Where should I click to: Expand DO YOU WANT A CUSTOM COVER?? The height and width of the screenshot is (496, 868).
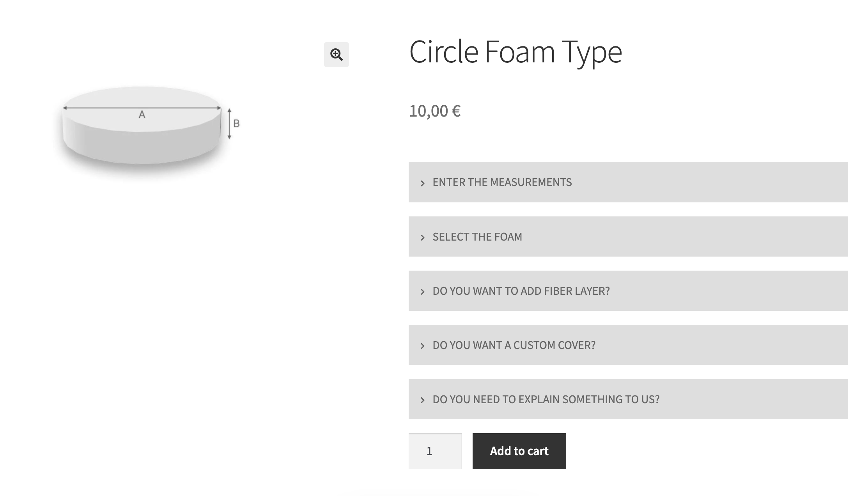coord(628,345)
